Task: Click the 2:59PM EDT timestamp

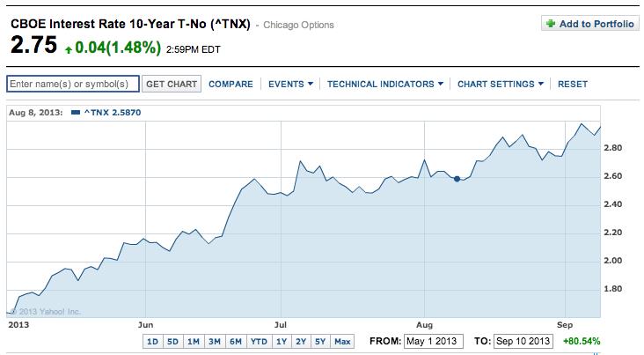Action: click(193, 50)
